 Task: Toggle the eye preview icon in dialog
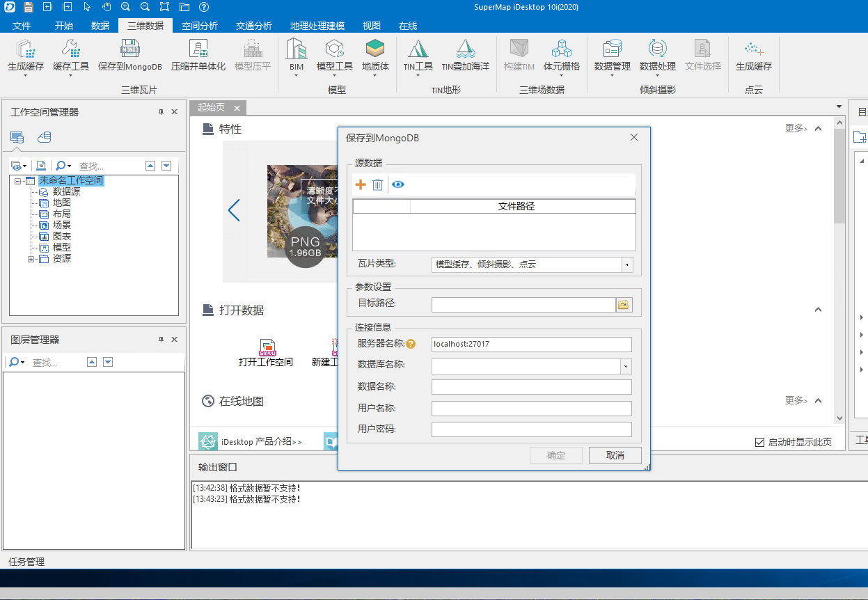[x=398, y=184]
